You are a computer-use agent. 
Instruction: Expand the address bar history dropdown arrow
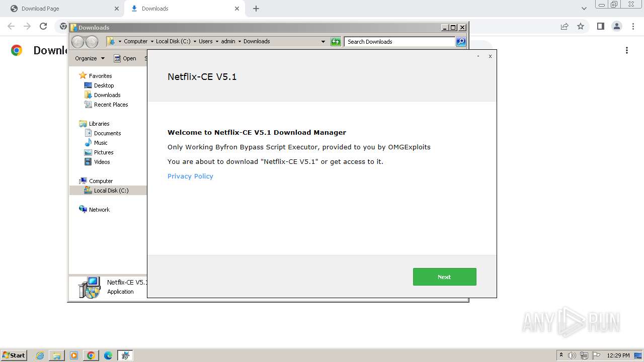coord(323,42)
